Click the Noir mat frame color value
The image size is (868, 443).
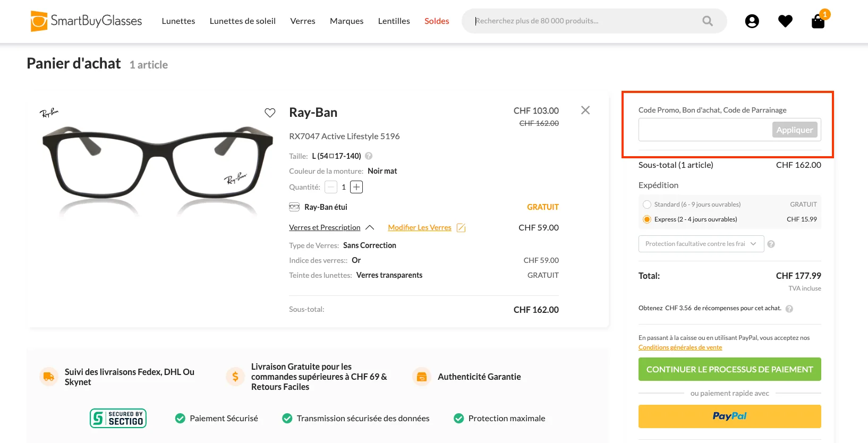coord(382,171)
